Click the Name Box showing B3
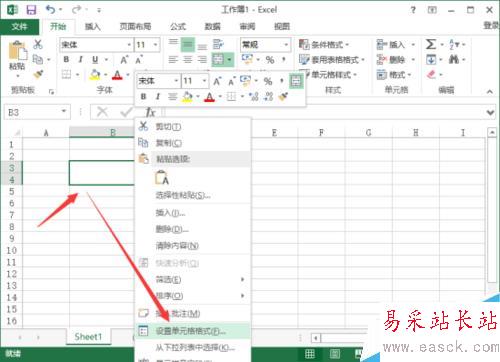Viewport: 500px width, 362px height. pyautogui.click(x=37, y=112)
